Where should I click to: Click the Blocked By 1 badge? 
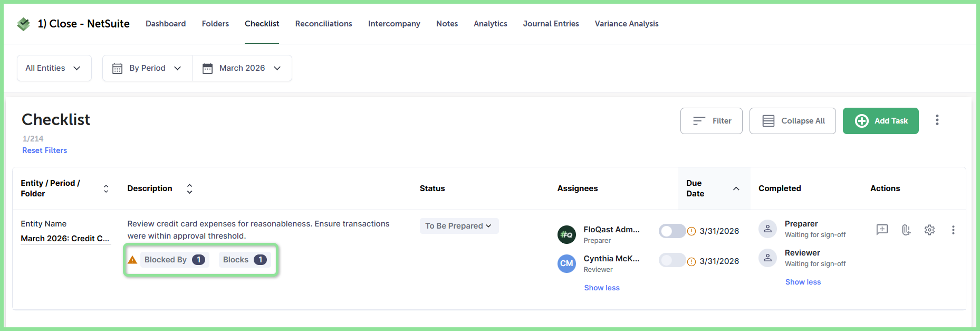(x=175, y=260)
